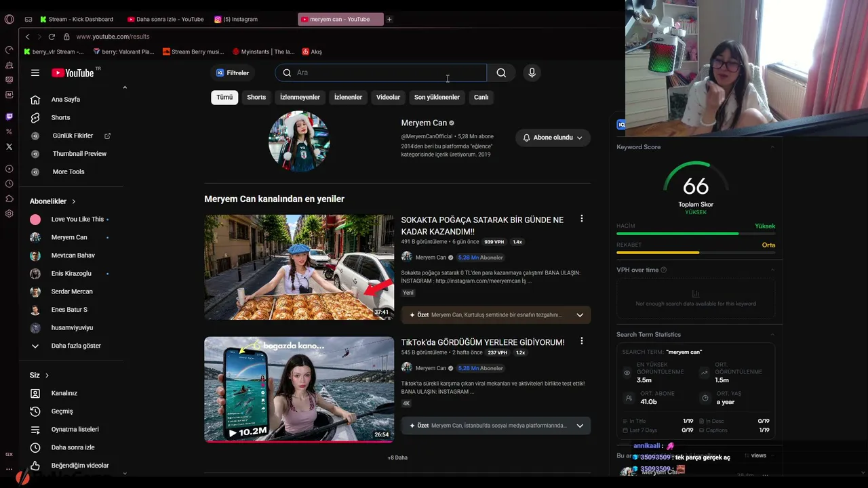Open Meryem Can channel name heading
The image size is (868, 488).
click(424, 123)
